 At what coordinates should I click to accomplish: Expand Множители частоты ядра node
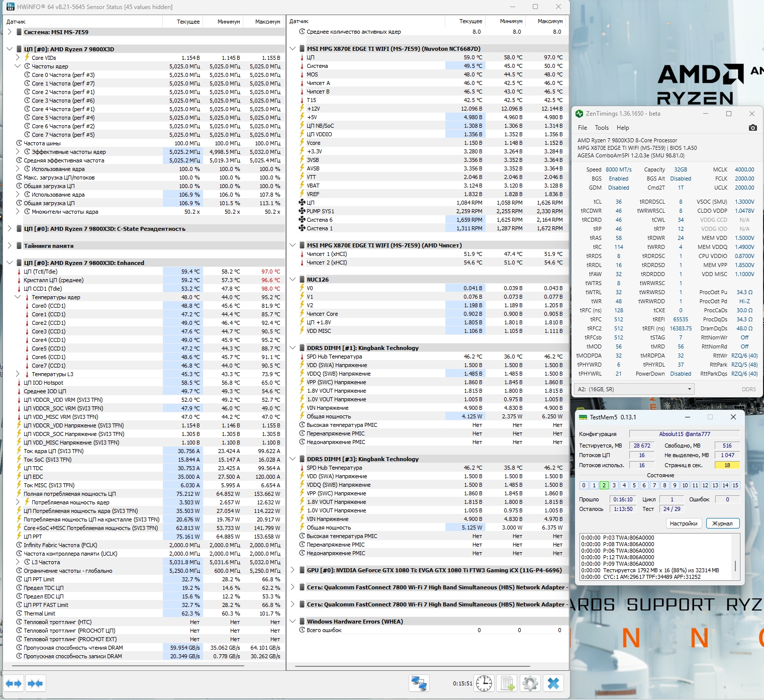pyautogui.click(x=18, y=212)
